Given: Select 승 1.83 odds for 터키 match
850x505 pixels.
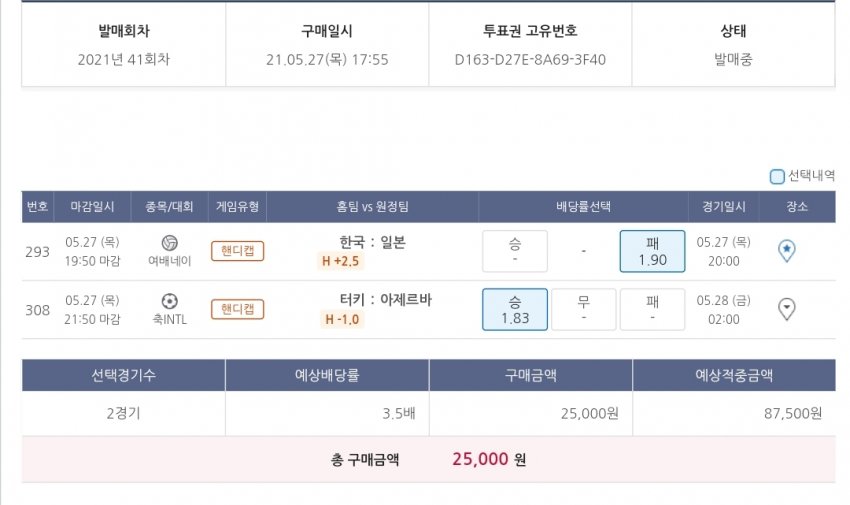Looking at the screenshot, I should pyautogui.click(x=514, y=309).
